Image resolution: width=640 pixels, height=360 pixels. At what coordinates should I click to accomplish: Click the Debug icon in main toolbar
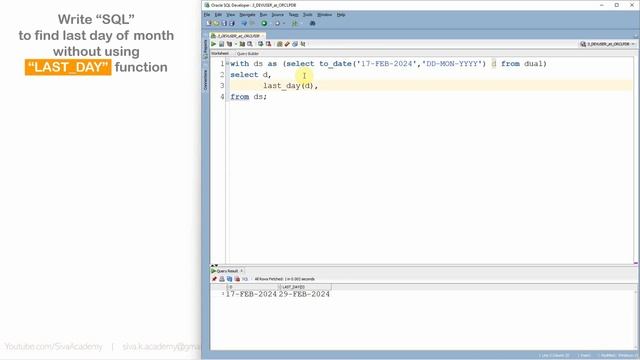click(278, 23)
